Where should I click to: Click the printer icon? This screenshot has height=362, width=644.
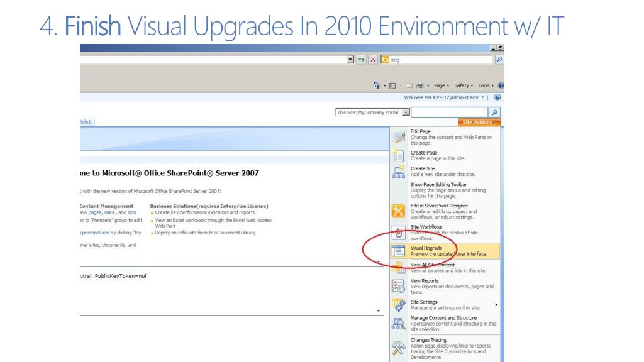tap(419, 85)
